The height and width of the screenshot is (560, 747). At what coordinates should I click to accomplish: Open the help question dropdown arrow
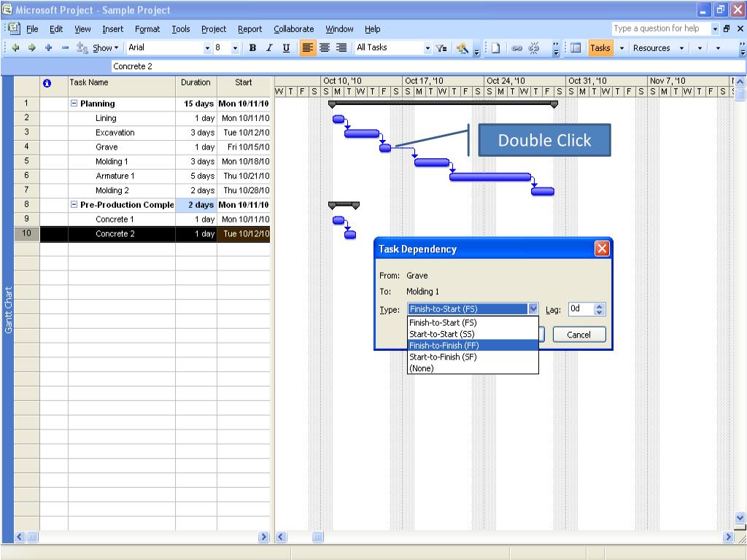(715, 28)
